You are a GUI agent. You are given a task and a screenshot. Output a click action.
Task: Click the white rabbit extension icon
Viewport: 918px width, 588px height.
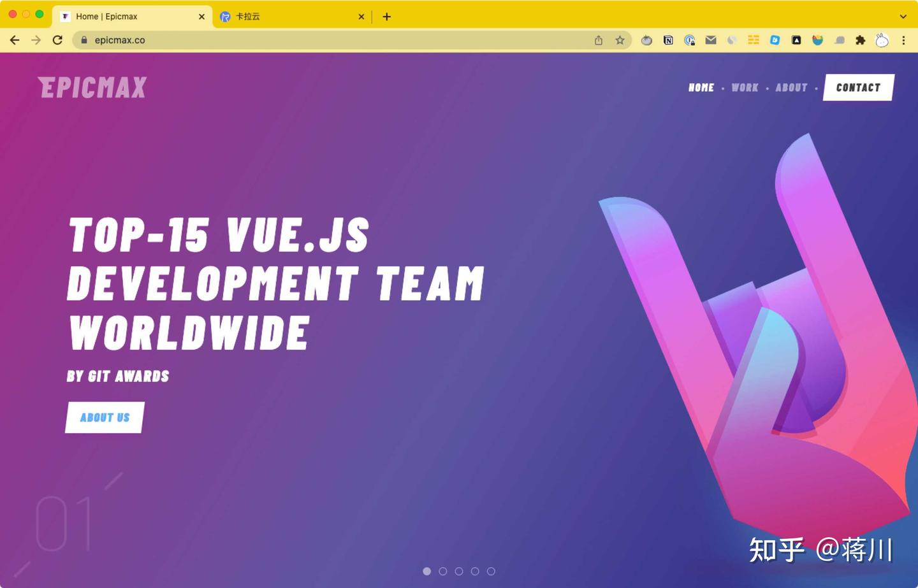point(882,39)
